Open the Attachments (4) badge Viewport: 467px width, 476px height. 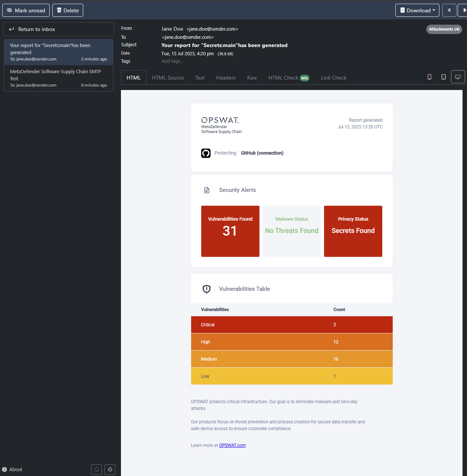(444, 29)
